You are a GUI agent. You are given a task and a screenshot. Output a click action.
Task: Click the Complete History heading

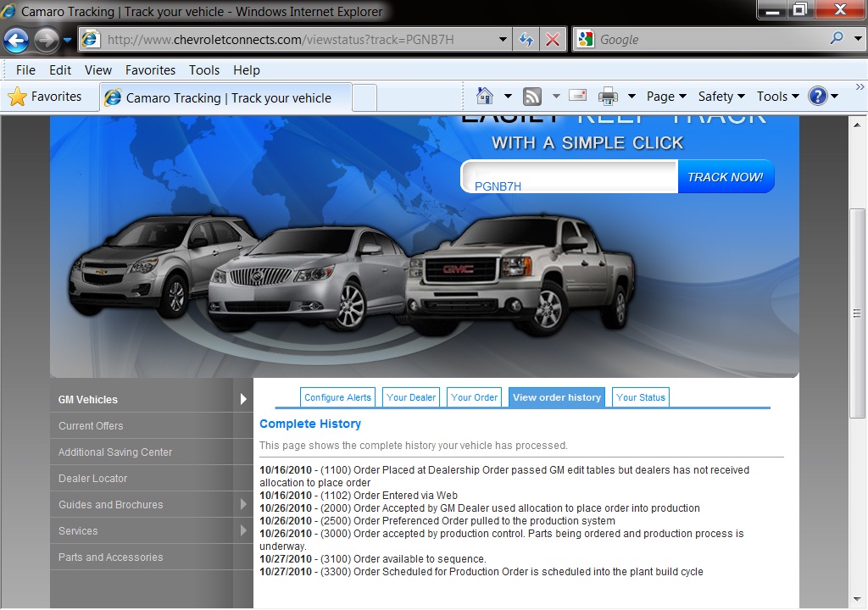coord(310,424)
